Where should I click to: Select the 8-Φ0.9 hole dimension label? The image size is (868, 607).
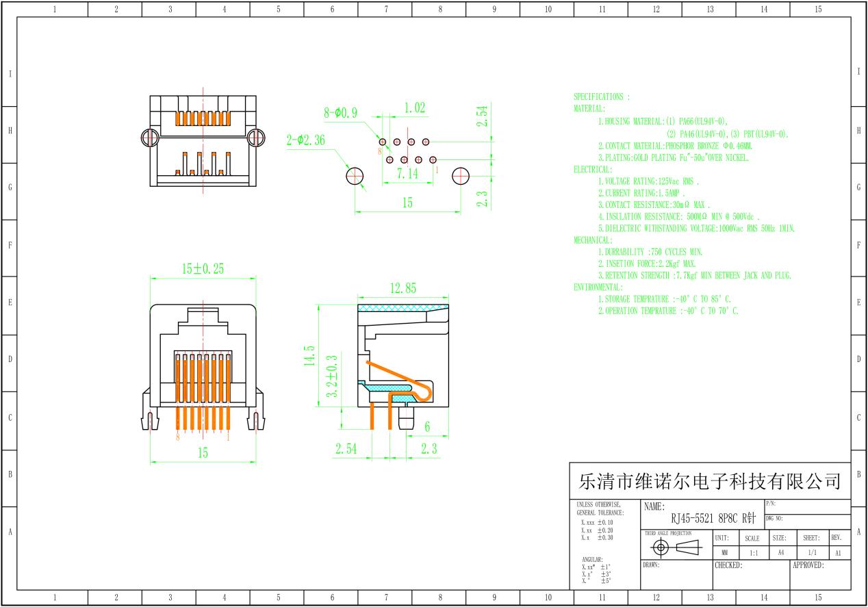[x=340, y=114]
